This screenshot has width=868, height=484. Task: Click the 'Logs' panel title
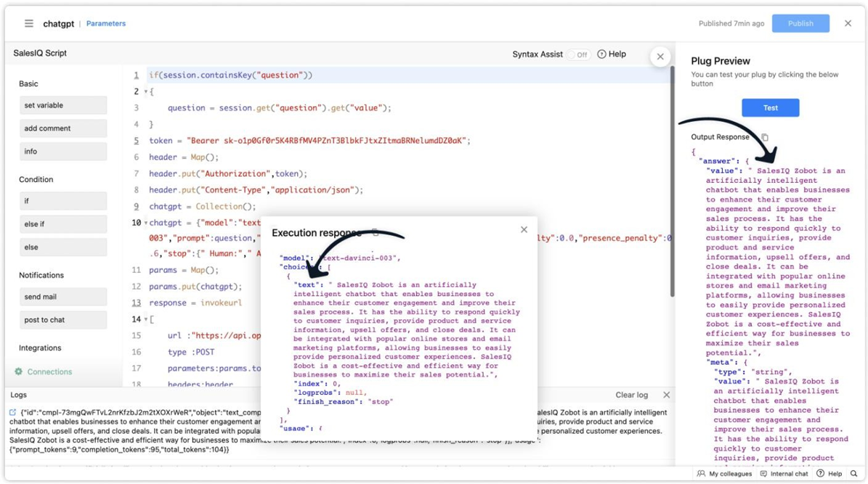(18, 395)
